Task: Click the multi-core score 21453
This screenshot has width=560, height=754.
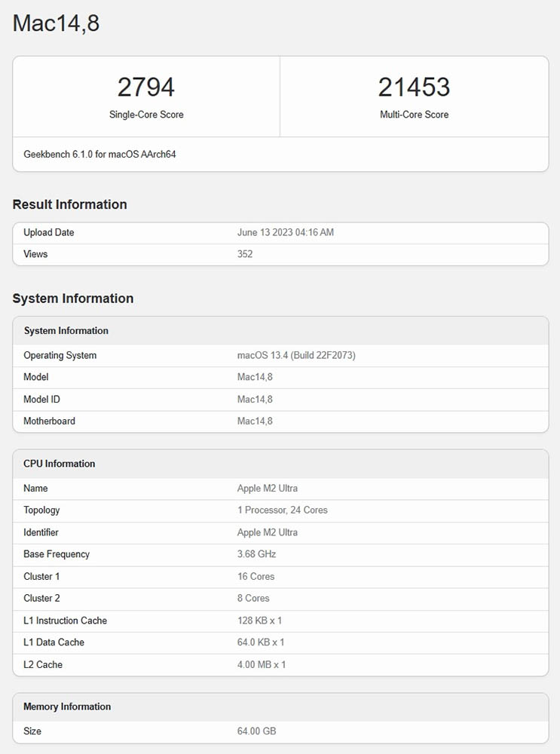Action: [x=414, y=87]
